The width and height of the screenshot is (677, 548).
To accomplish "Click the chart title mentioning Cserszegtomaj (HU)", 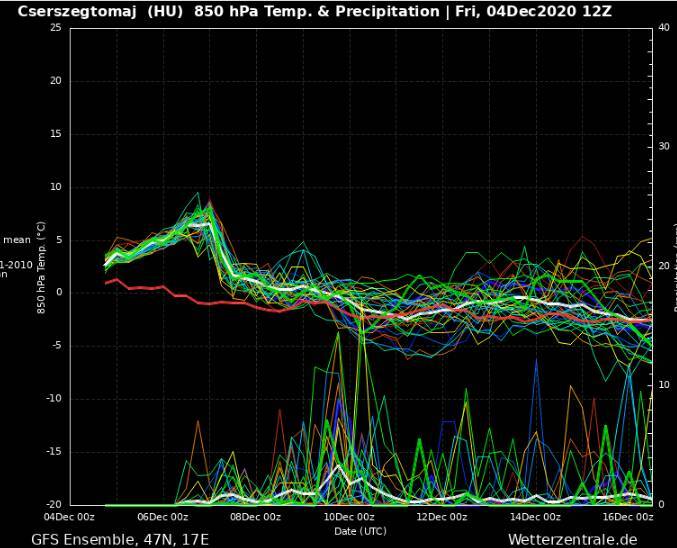I will point(314,12).
